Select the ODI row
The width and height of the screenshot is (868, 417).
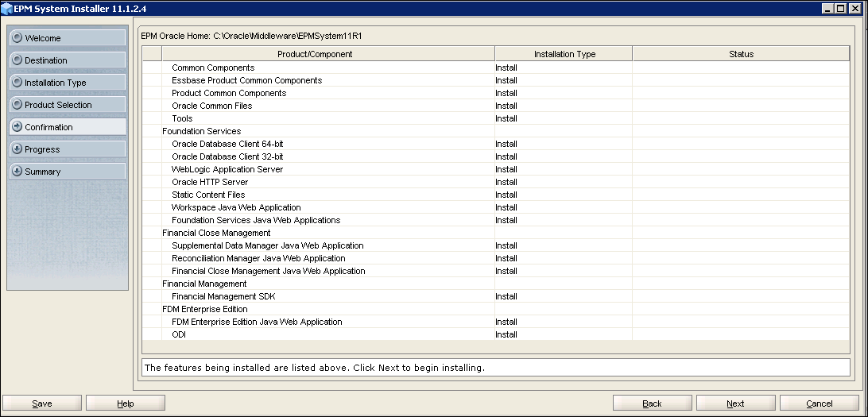(495, 334)
